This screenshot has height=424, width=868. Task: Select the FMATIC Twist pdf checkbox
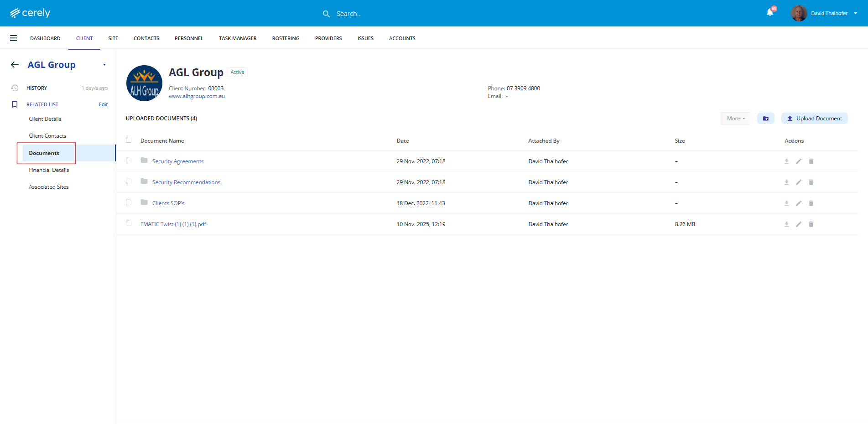click(129, 223)
